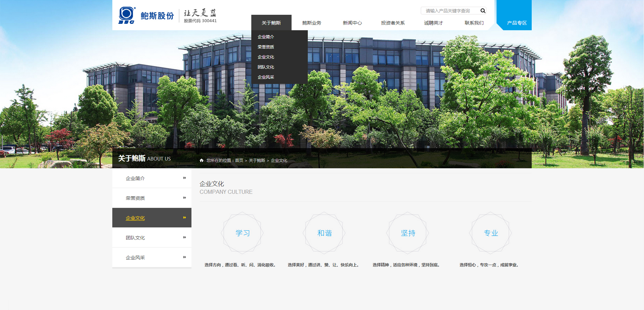
Task: Click the 学习 octagon icon
Action: click(242, 233)
